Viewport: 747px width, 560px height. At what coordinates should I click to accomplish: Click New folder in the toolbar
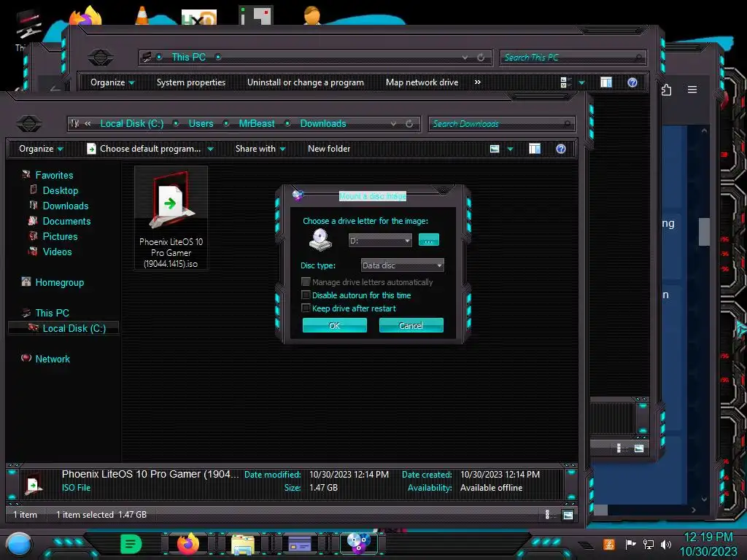pos(329,149)
